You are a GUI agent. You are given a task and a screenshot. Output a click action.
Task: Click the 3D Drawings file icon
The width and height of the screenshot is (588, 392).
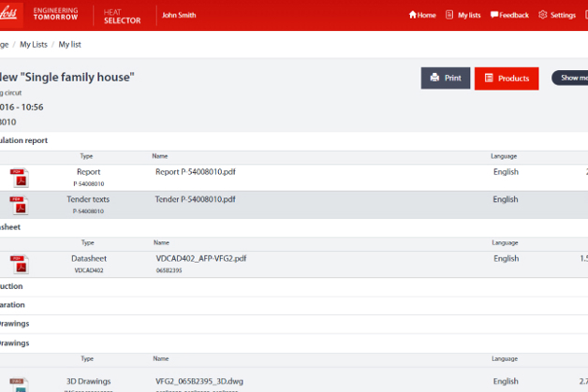point(19,384)
